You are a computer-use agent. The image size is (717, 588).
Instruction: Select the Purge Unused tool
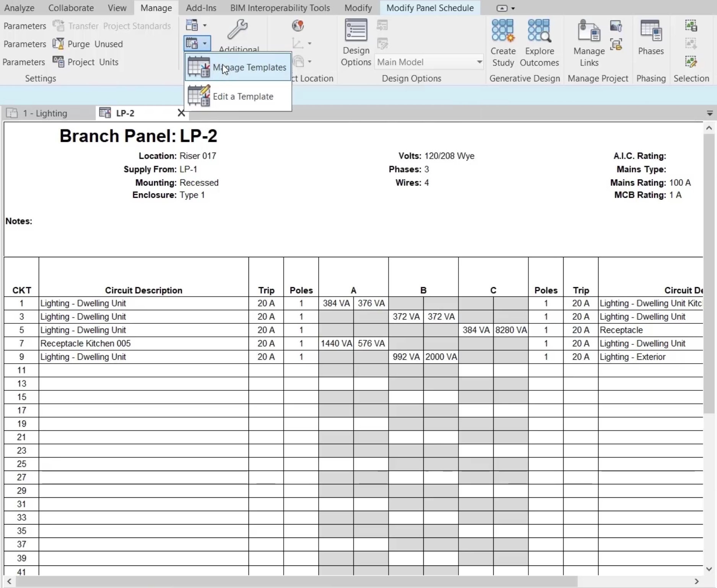click(88, 44)
